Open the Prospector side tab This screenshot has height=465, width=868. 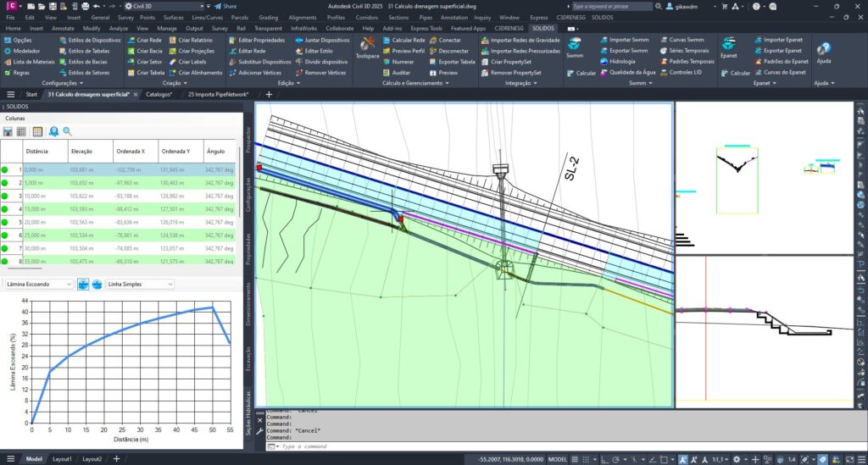point(248,140)
